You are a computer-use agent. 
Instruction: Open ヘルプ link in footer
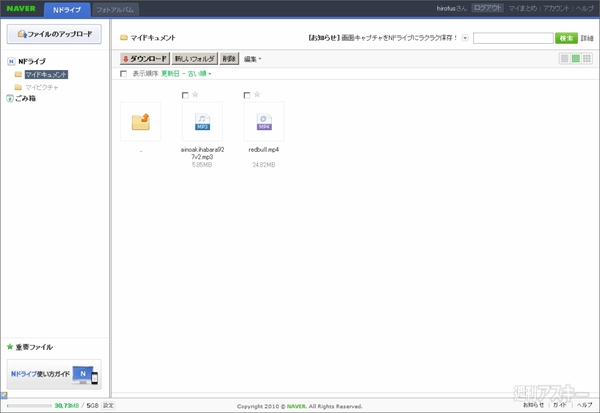584,405
